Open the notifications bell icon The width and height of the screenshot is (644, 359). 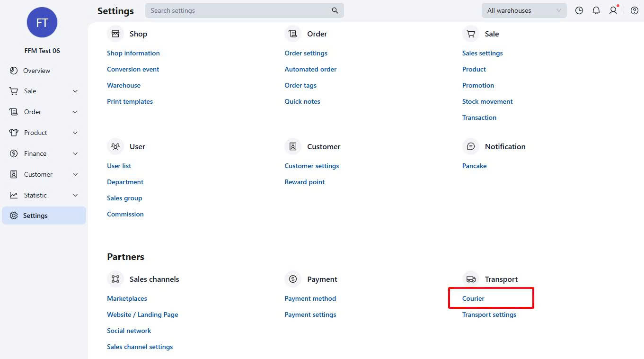[596, 10]
